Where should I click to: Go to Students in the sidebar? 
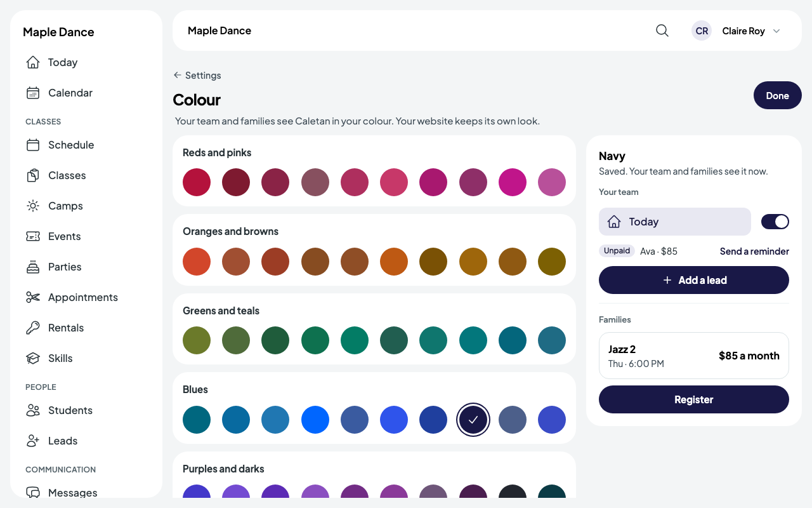(x=86, y=410)
